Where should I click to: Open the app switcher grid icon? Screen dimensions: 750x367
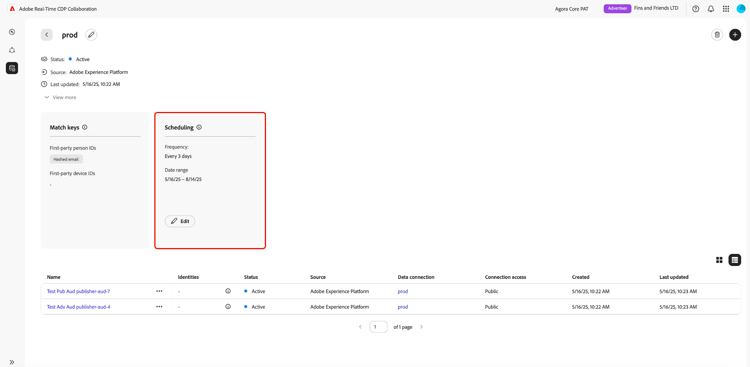point(726,9)
